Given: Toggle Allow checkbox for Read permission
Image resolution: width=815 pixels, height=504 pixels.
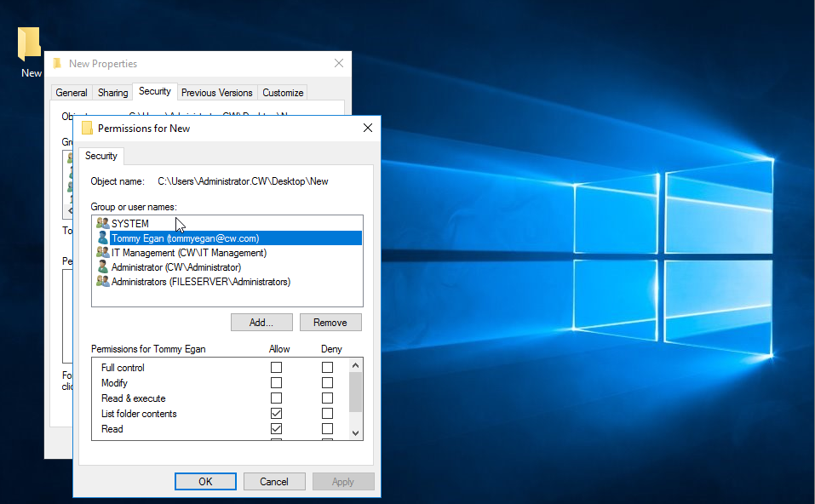Looking at the screenshot, I should pyautogui.click(x=276, y=429).
